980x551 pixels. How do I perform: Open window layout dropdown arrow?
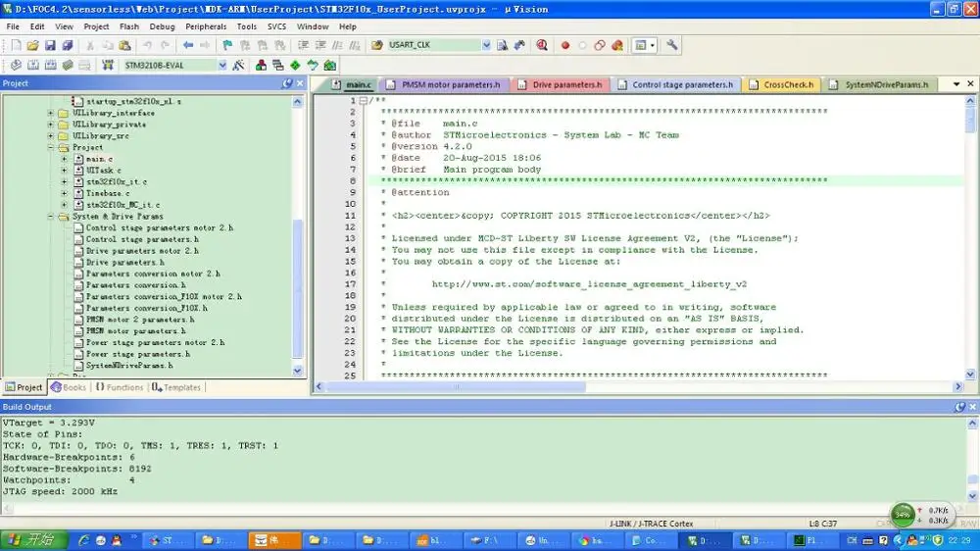click(x=652, y=45)
